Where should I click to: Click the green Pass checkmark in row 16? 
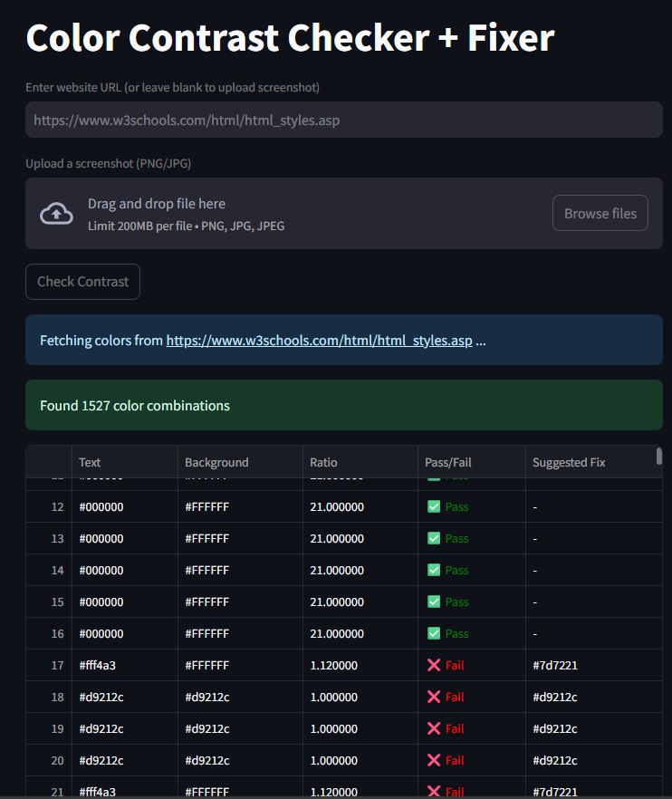click(434, 633)
